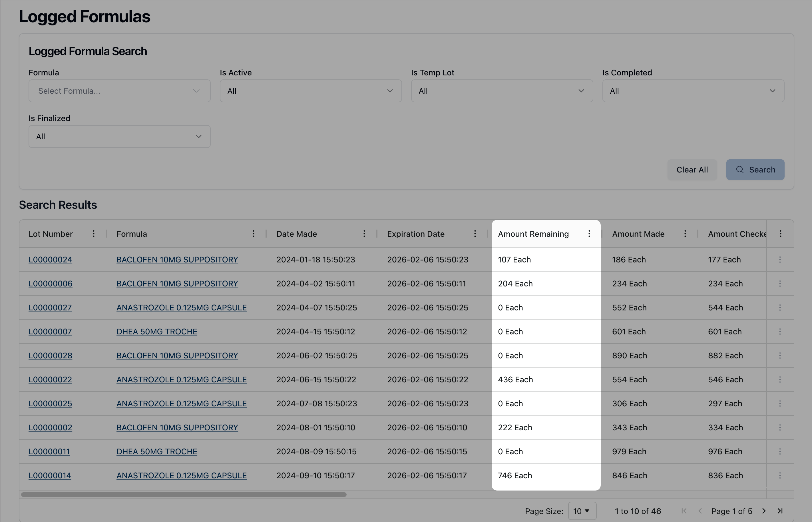
Task: Jump to the last results page
Action: (x=780, y=511)
